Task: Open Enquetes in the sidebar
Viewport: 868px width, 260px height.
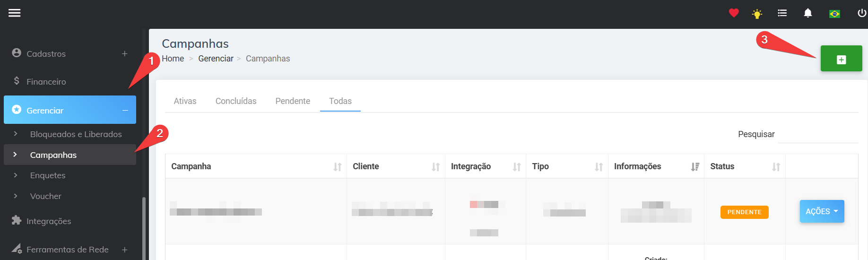Action: click(48, 175)
